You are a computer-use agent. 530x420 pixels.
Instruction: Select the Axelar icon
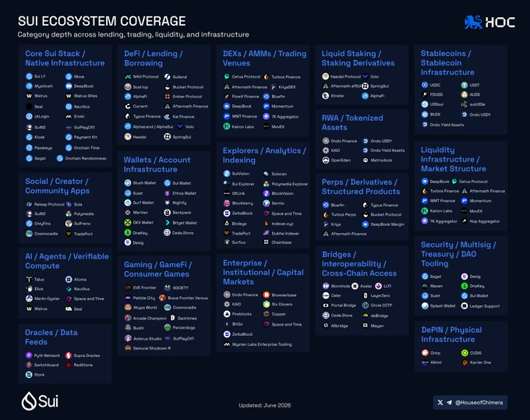pyautogui.click(x=355, y=286)
